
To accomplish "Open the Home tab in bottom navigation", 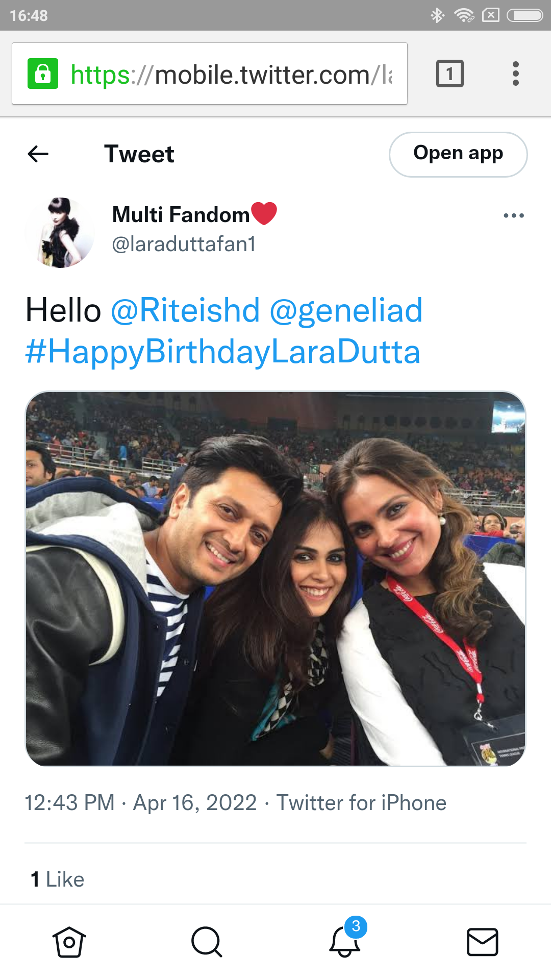I will (x=69, y=942).
